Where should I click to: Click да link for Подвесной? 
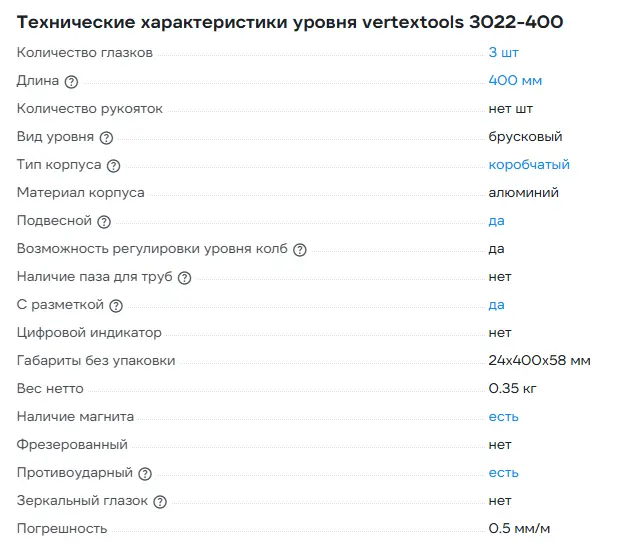(x=496, y=220)
